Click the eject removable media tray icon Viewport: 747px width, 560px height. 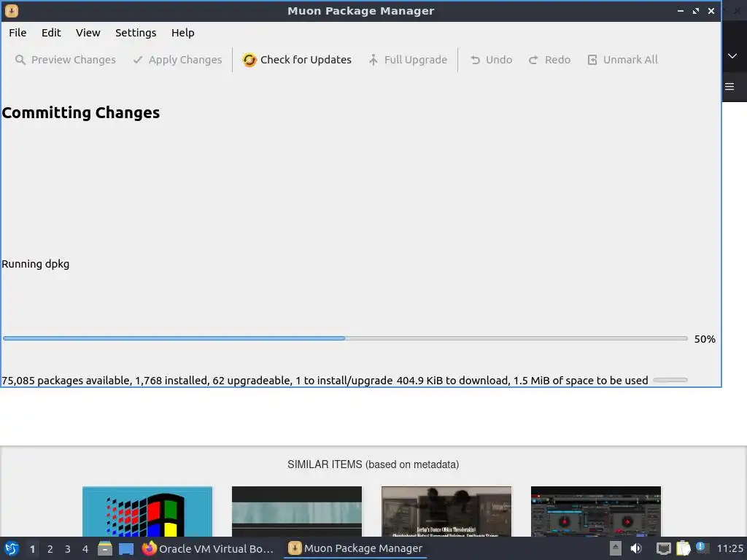pos(616,548)
